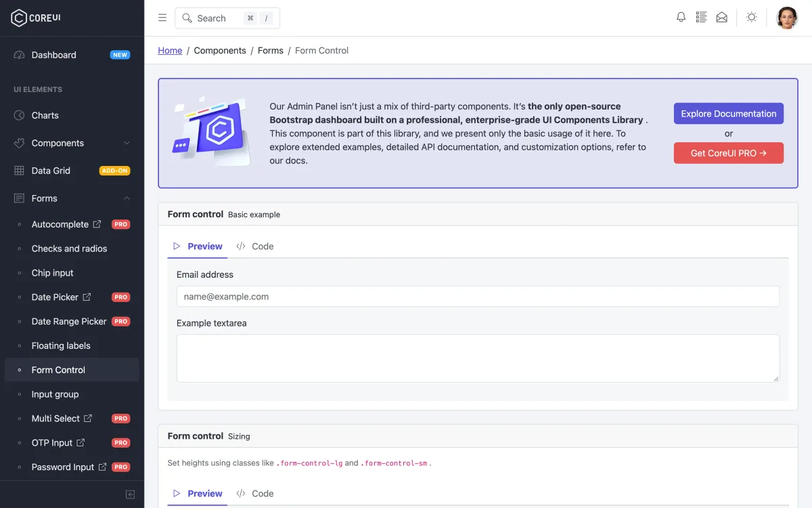Select Code tab in Sizing section
The width and height of the screenshot is (812, 508).
click(255, 493)
